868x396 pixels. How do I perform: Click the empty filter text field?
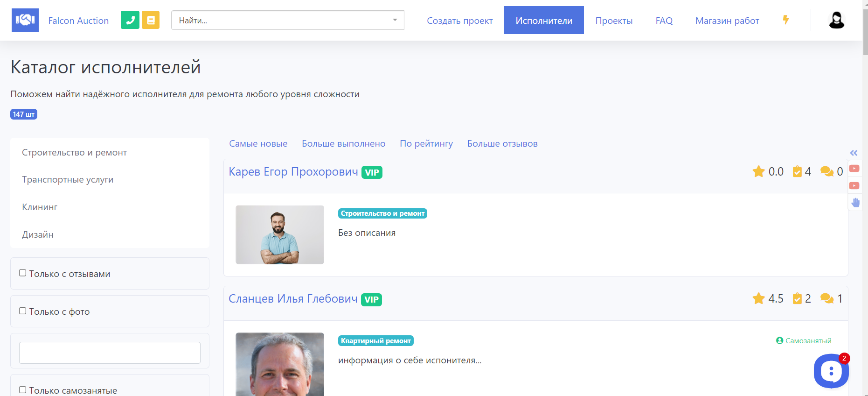tap(110, 353)
